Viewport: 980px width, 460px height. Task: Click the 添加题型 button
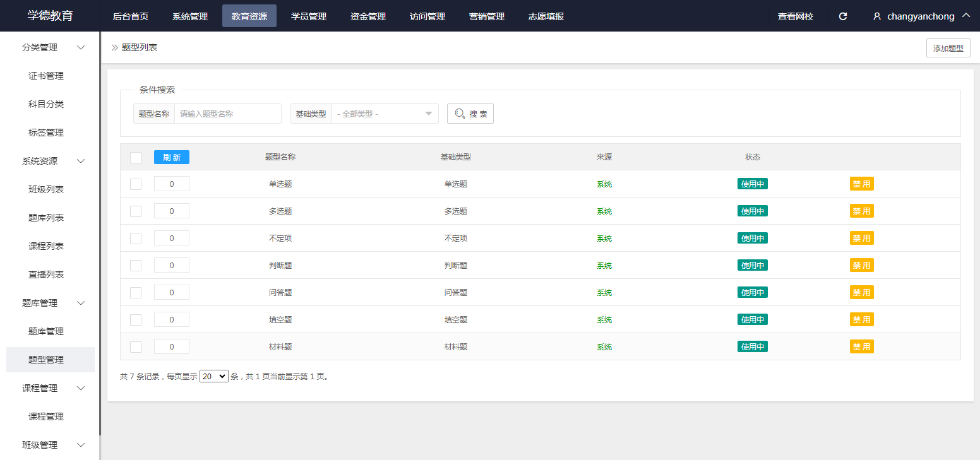pos(948,48)
